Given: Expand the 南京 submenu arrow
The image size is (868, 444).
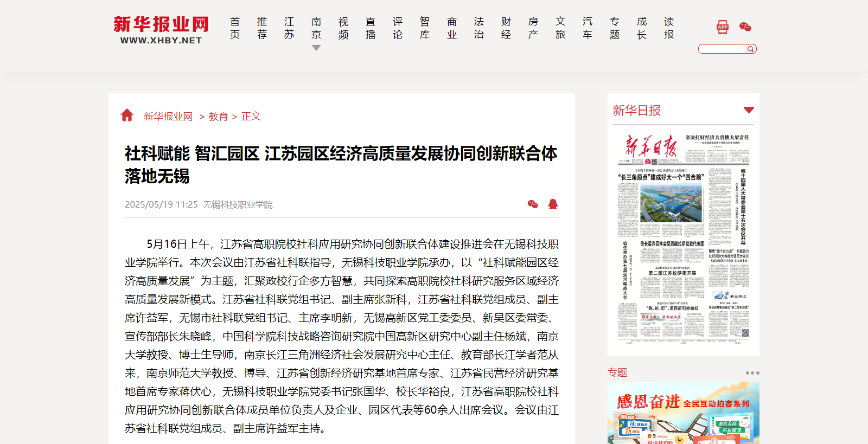Looking at the screenshot, I should 316,48.
